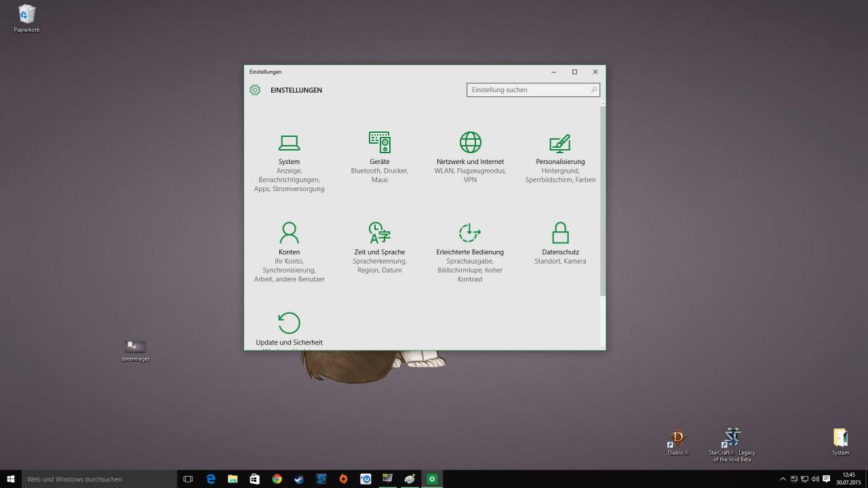The width and height of the screenshot is (868, 488).
Task: Focus the Einstellung suchen search field
Action: coord(533,89)
